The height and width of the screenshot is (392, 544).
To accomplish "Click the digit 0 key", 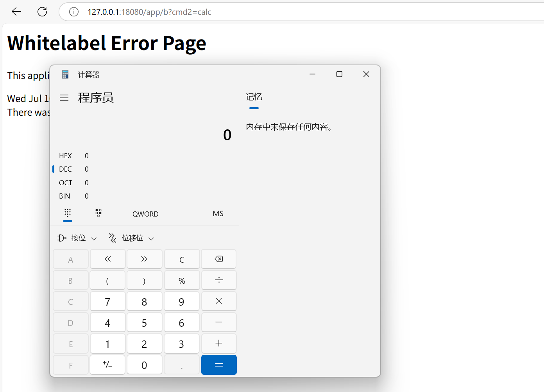I will tap(145, 365).
